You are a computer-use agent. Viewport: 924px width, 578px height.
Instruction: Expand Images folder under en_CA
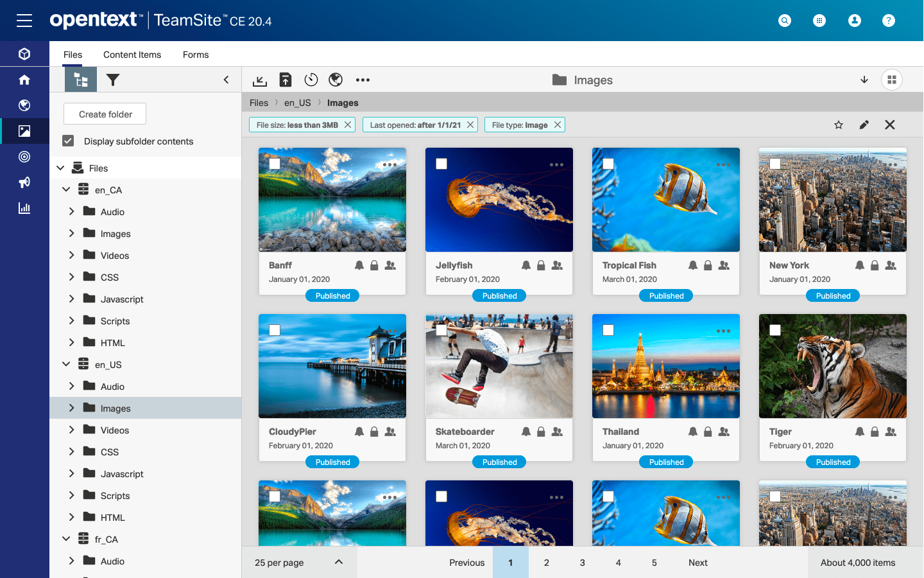point(71,233)
